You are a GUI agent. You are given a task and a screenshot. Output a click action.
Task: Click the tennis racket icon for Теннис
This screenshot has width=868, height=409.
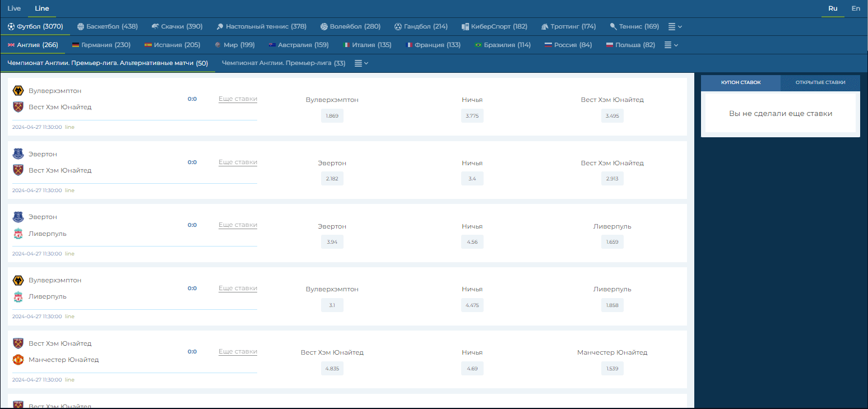coord(613,26)
